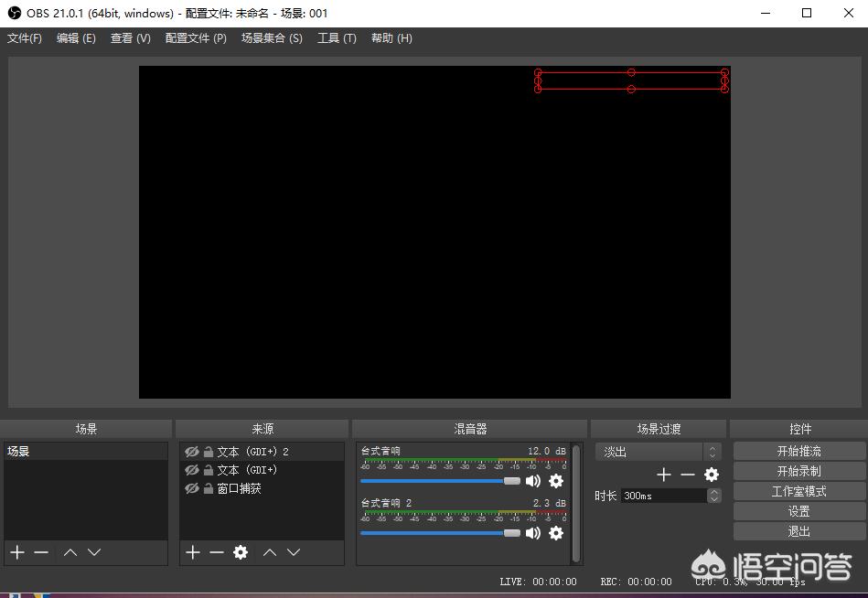Open the 淡出 transition dropdown

(x=659, y=452)
